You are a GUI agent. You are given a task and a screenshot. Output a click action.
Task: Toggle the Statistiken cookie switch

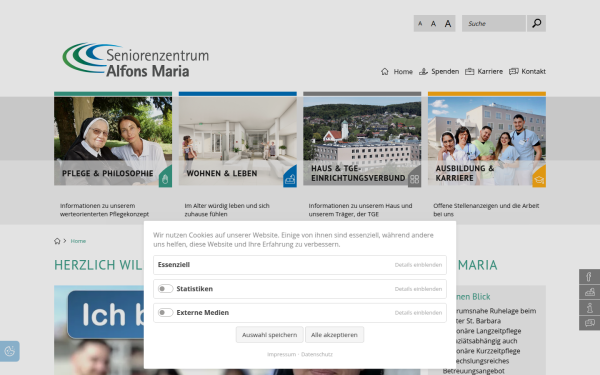(166, 289)
